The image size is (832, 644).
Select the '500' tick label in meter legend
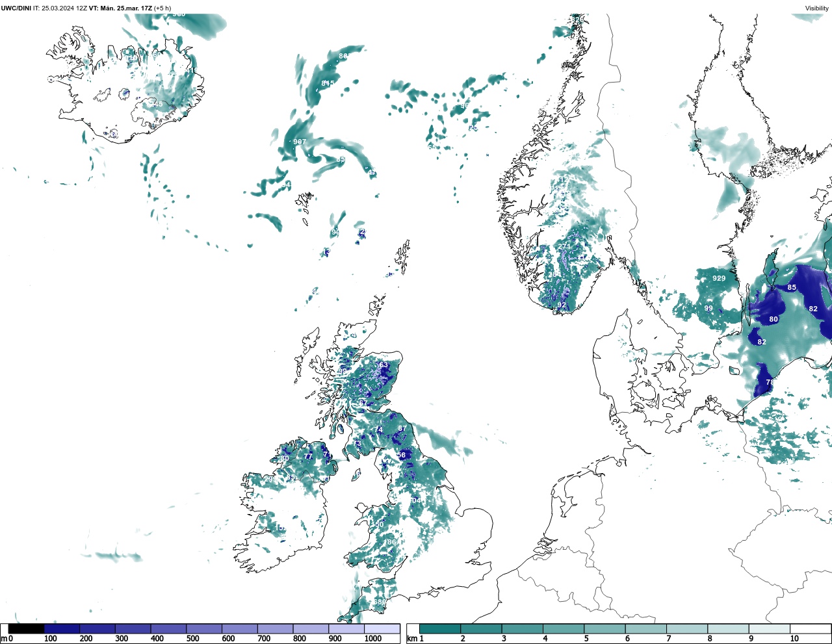point(192,639)
